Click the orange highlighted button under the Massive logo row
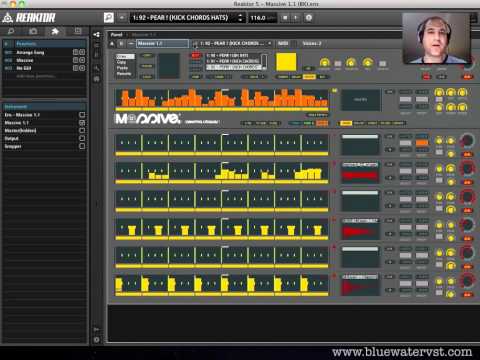This screenshot has width=480, height=360. (322, 123)
